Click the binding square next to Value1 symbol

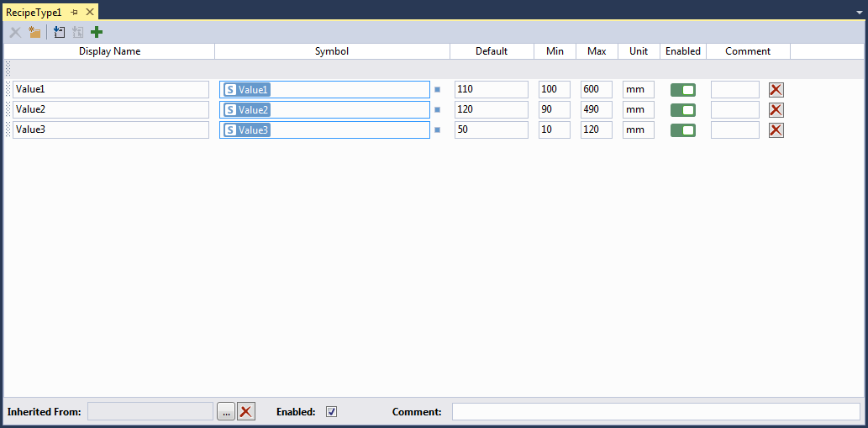(437, 90)
